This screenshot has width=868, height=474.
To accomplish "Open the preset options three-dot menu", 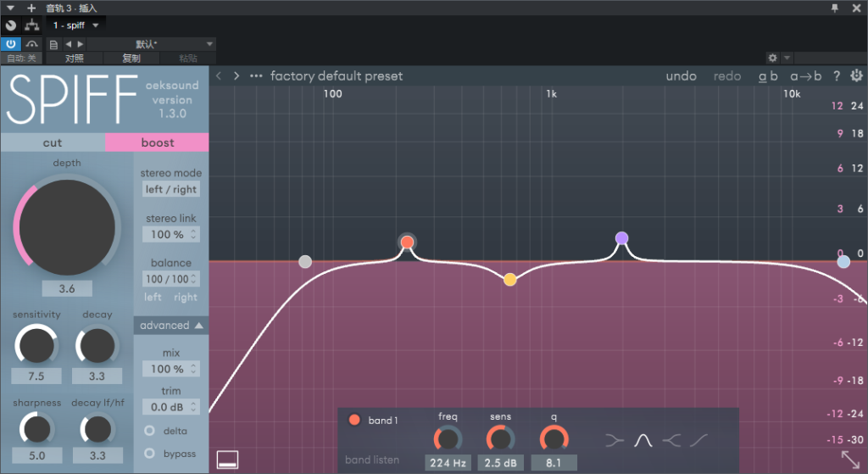I will click(256, 75).
